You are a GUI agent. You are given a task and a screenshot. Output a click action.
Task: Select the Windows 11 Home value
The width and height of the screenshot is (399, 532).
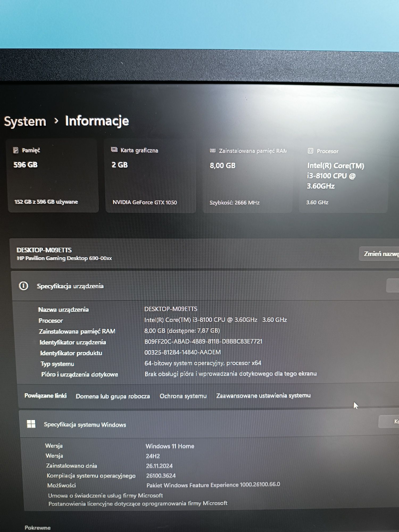click(170, 446)
